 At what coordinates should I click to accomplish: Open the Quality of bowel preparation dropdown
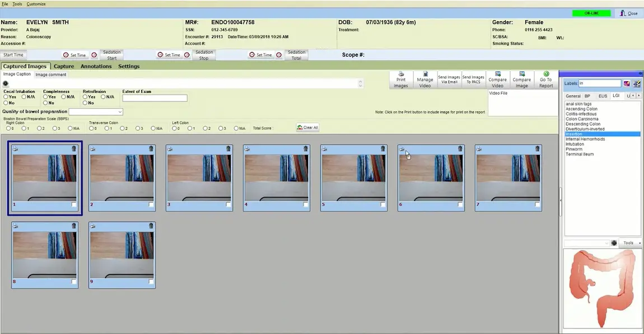120,112
